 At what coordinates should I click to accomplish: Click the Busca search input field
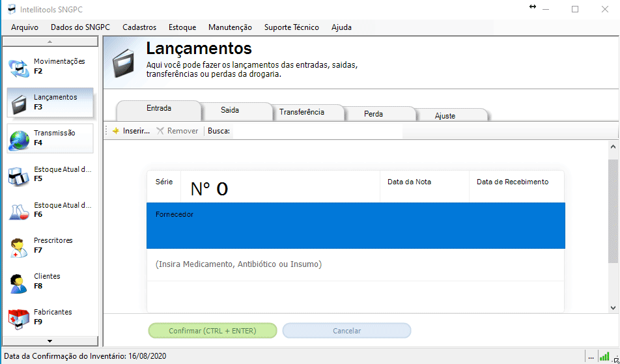318,132
